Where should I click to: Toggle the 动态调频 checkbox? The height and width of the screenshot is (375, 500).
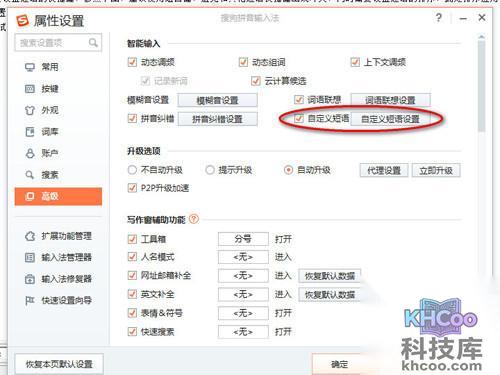132,62
